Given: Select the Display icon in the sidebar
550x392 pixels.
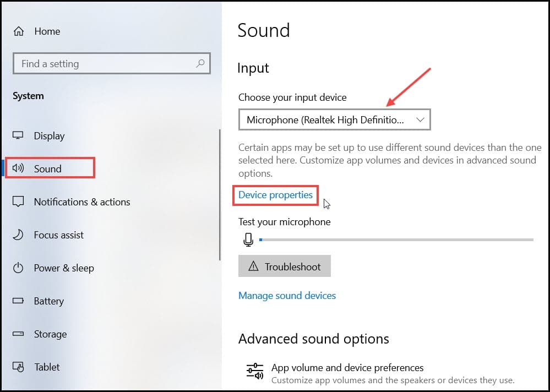Looking at the screenshot, I should [18, 135].
